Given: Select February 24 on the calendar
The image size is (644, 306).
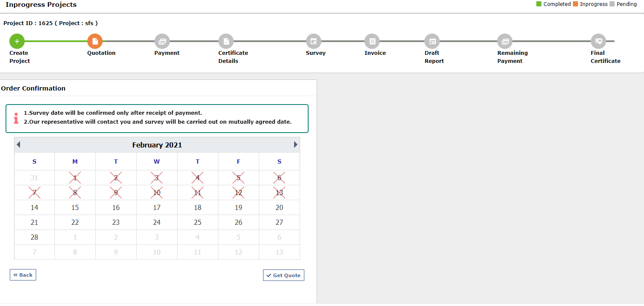Looking at the screenshot, I should coord(157,222).
